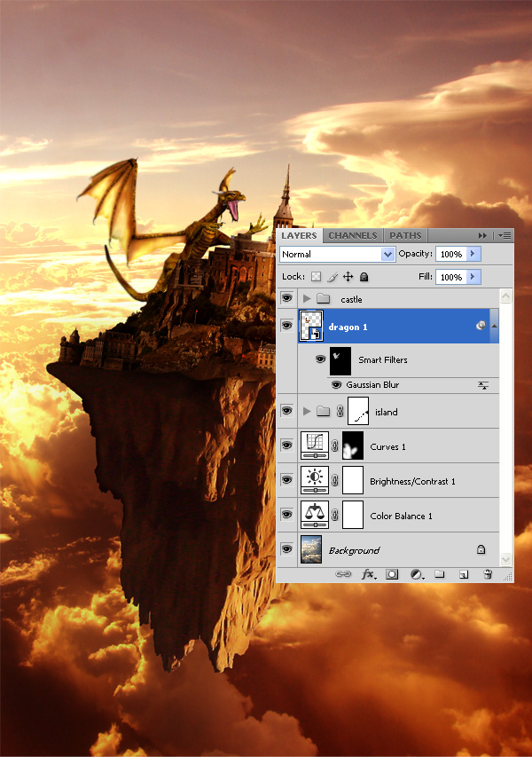
Task: Select the Brightness/Contrast 1 layer name
Action: coord(412,481)
